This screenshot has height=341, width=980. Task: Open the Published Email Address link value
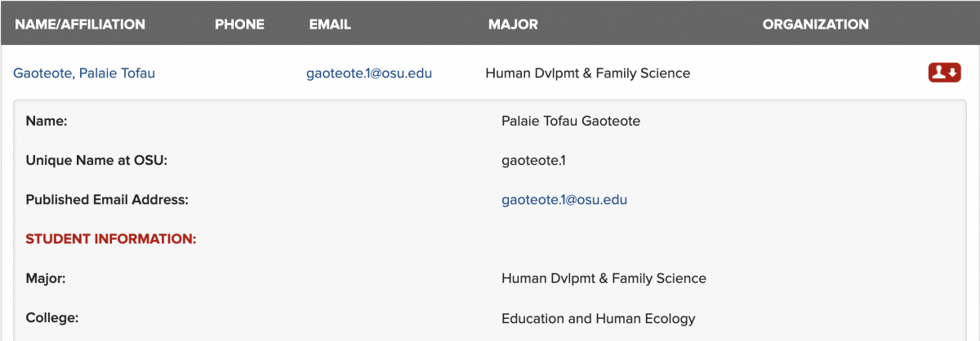point(564,200)
